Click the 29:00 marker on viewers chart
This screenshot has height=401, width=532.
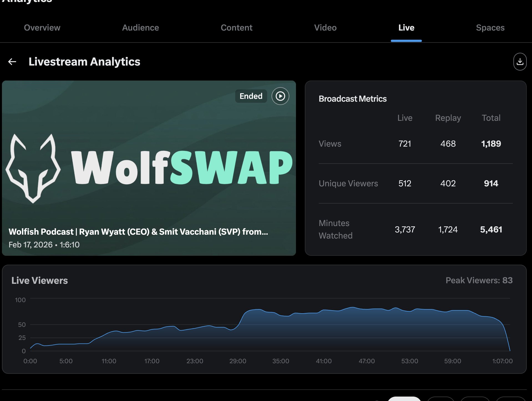[x=238, y=361]
